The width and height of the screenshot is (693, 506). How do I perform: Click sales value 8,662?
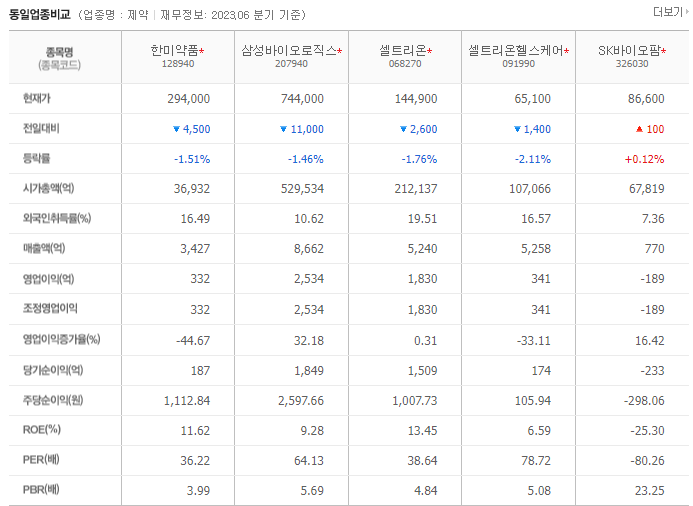click(x=309, y=249)
